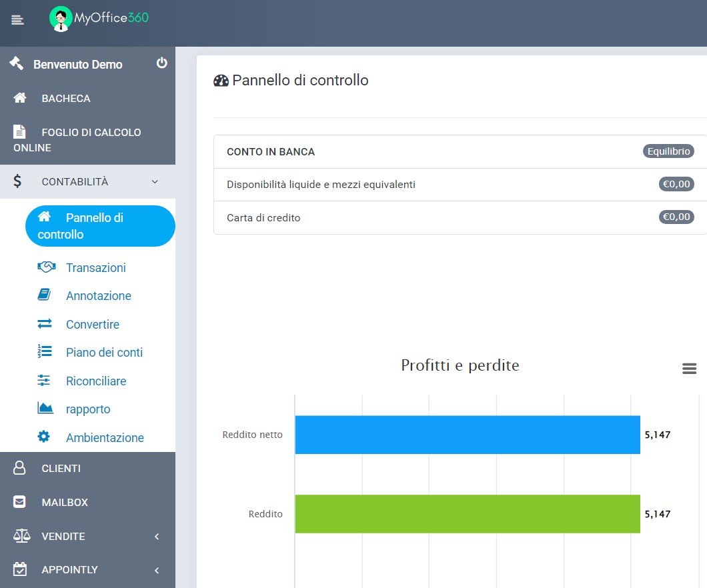707x588 pixels.
Task: Click the Carta di credito €0,00 badge
Action: point(676,217)
